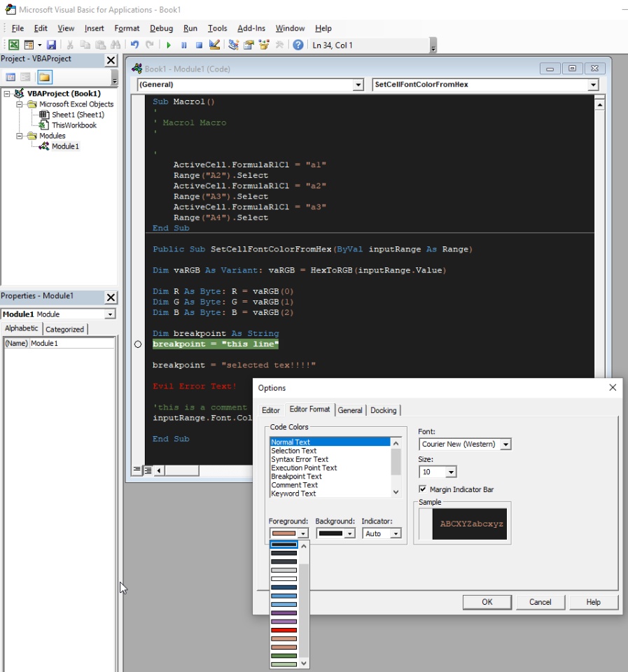The image size is (628, 672).
Task: Open the Size dropdown showing 10
Action: [451, 472]
